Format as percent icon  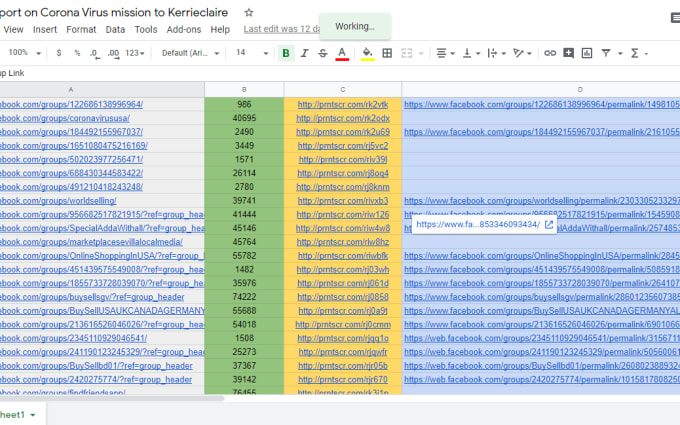[x=77, y=53]
